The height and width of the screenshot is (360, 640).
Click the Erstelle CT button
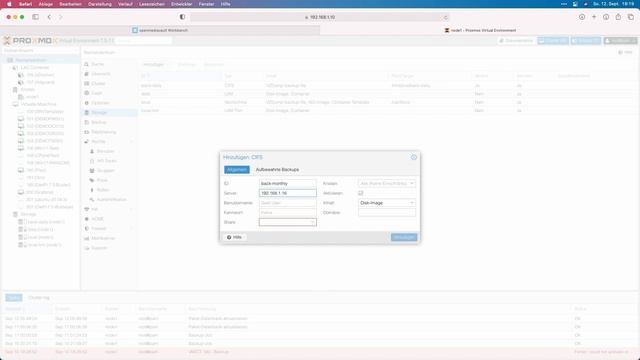coord(586,41)
